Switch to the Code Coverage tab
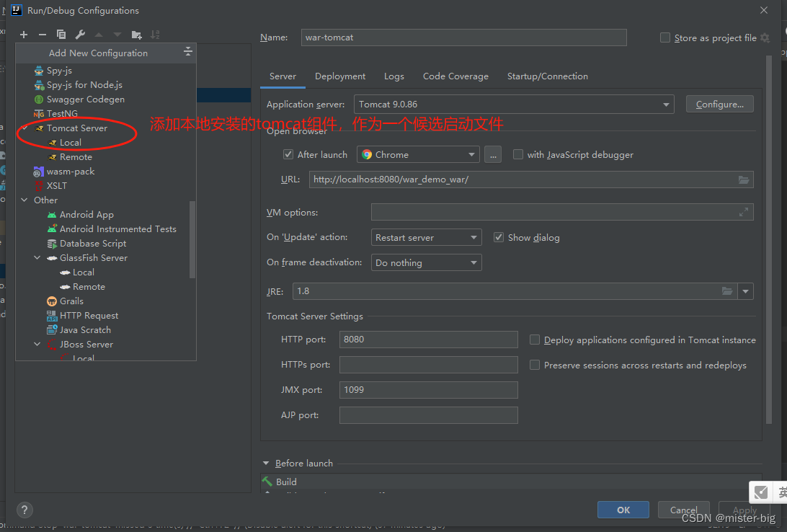 click(455, 76)
